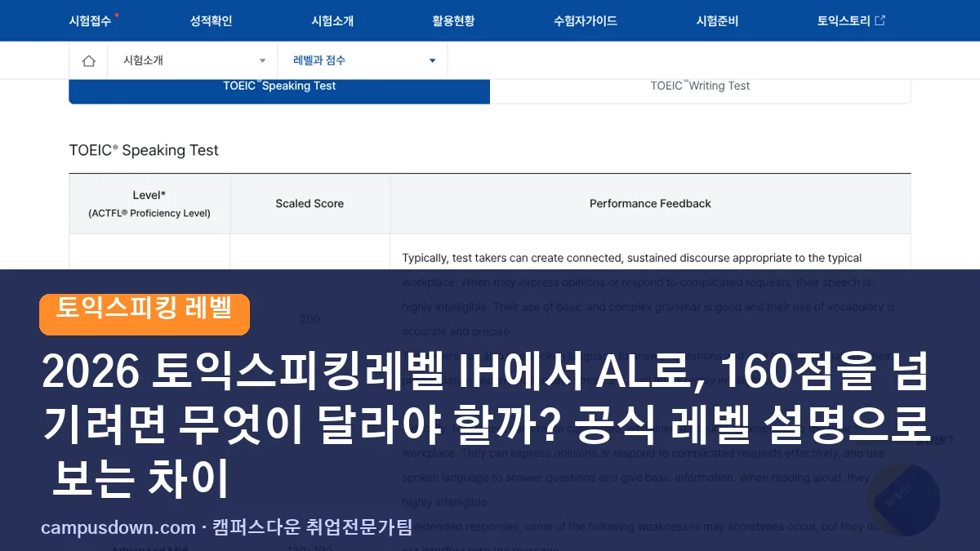Click the external-link icon beside 토익스토리
The image size is (980, 551).
[x=880, y=20]
